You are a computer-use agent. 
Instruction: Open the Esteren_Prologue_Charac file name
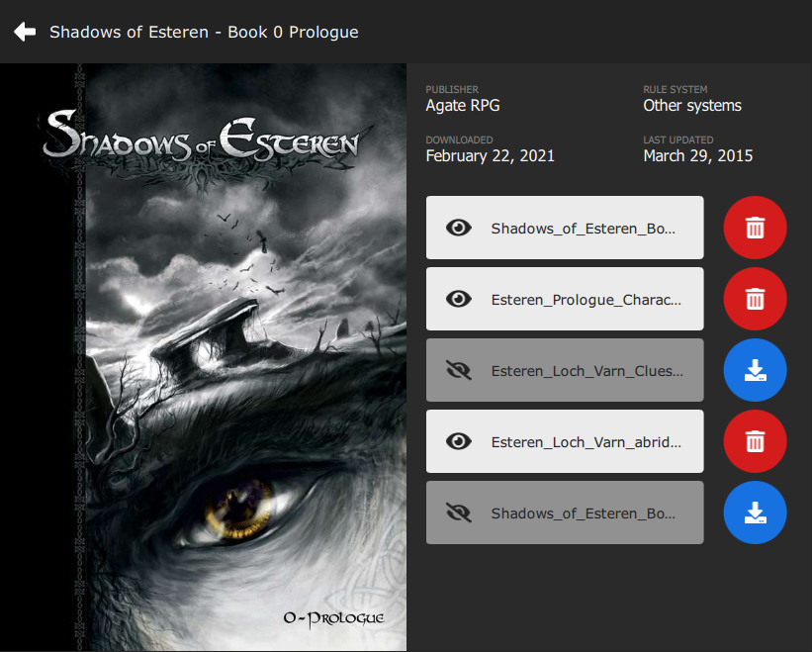point(586,299)
